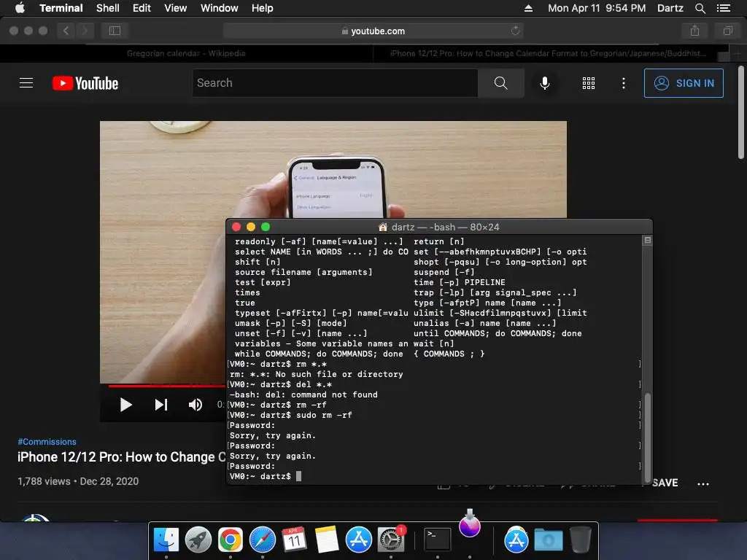Open the Trash in the Dock

(580, 540)
